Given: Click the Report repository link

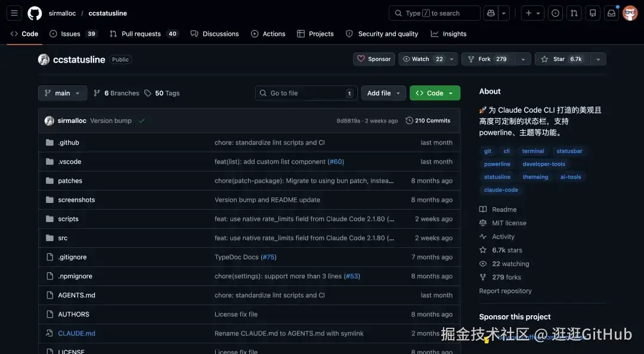Looking at the screenshot, I should pos(505,291).
